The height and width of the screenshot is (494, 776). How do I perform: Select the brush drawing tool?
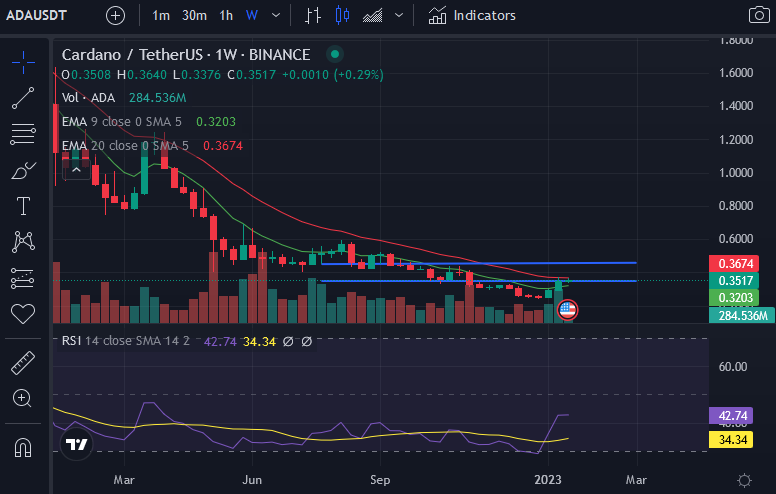[x=23, y=171]
